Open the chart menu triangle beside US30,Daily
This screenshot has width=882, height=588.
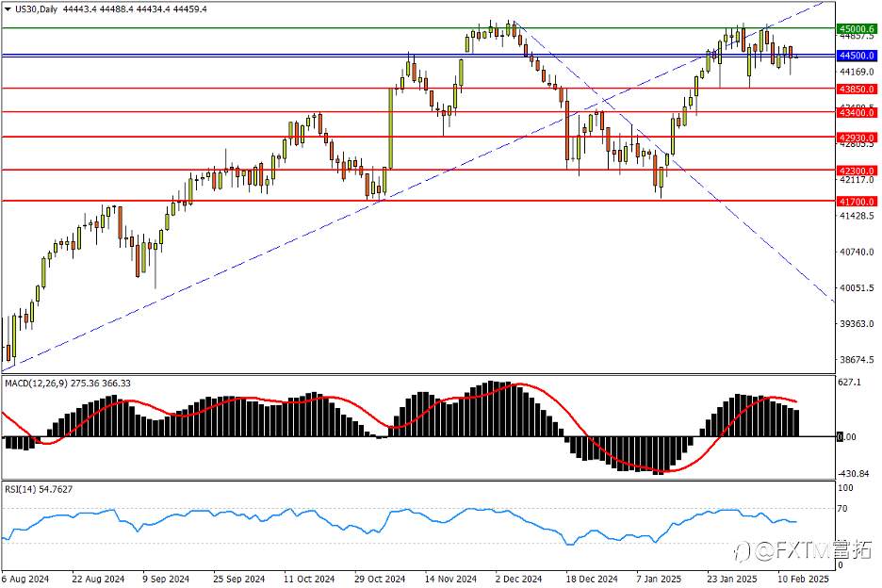(x=8, y=9)
